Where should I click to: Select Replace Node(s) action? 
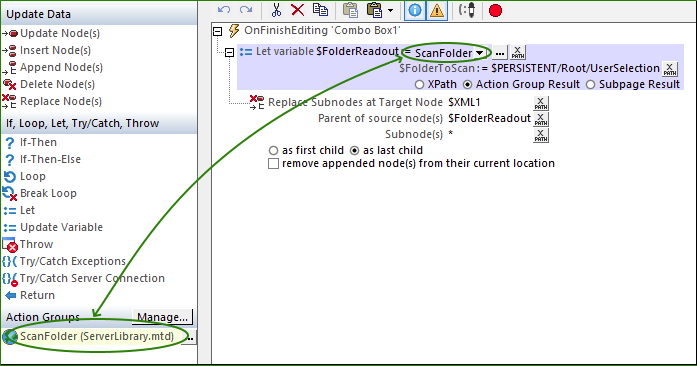tap(60, 101)
